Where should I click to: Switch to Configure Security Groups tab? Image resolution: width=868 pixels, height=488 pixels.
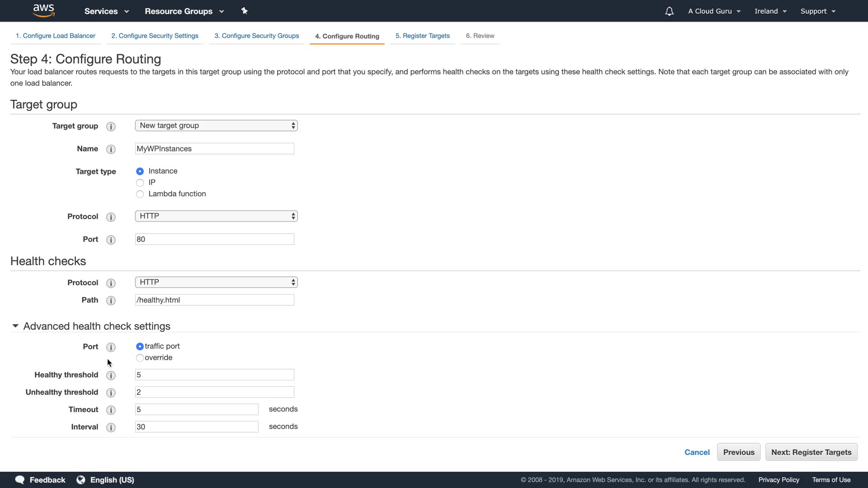pyautogui.click(x=256, y=36)
